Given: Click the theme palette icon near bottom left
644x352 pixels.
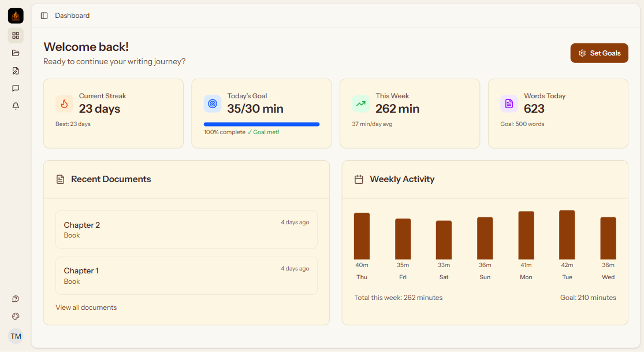Looking at the screenshot, I should 16,316.
